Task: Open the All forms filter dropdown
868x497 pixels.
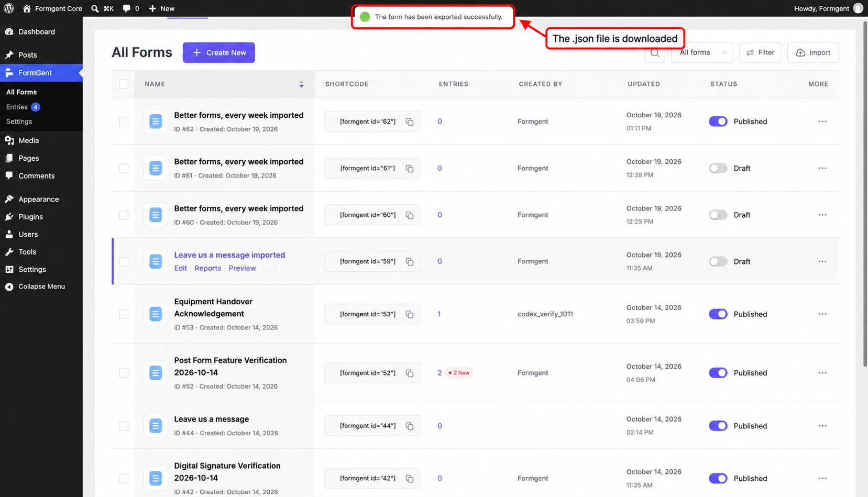Action: coord(702,53)
